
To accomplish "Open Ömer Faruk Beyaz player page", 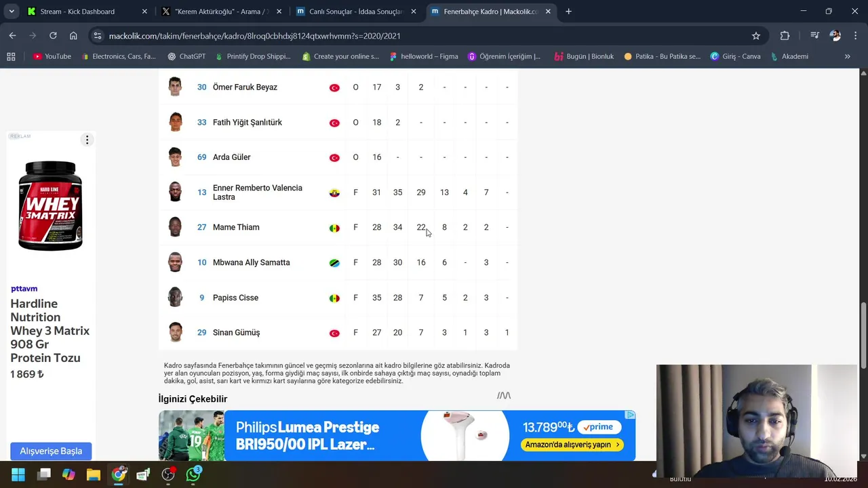I will point(245,87).
